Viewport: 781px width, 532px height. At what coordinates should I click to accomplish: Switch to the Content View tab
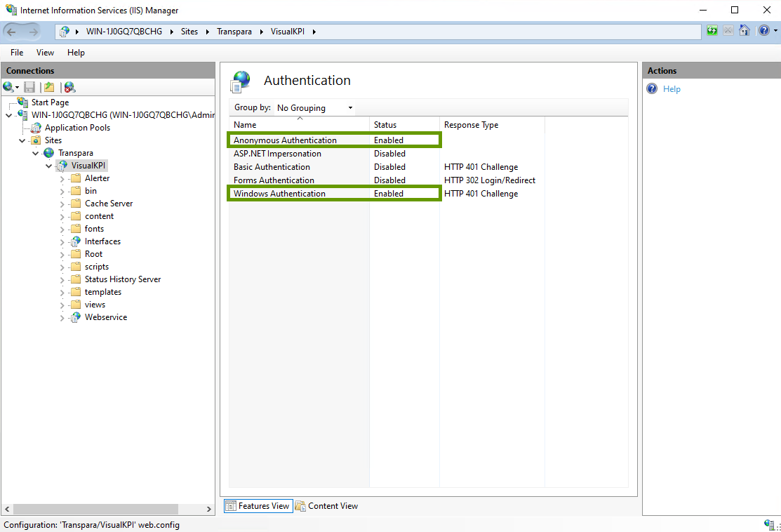click(326, 506)
